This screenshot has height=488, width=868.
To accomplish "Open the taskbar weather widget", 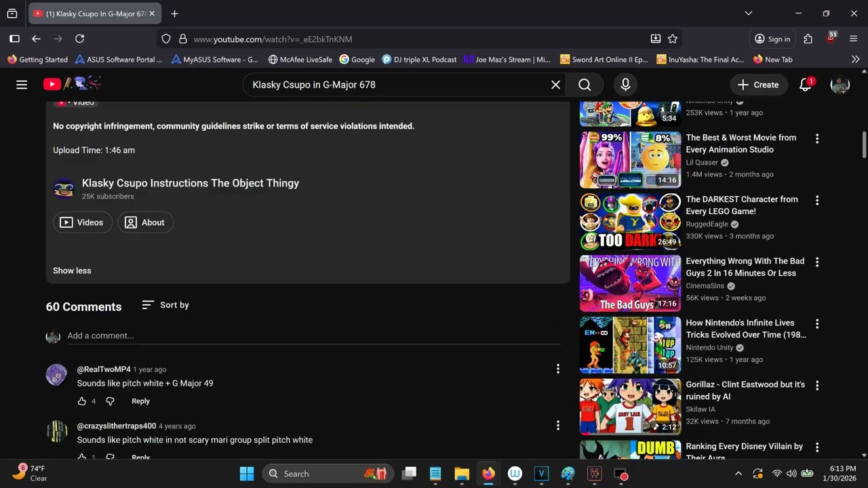I will pos(31,473).
